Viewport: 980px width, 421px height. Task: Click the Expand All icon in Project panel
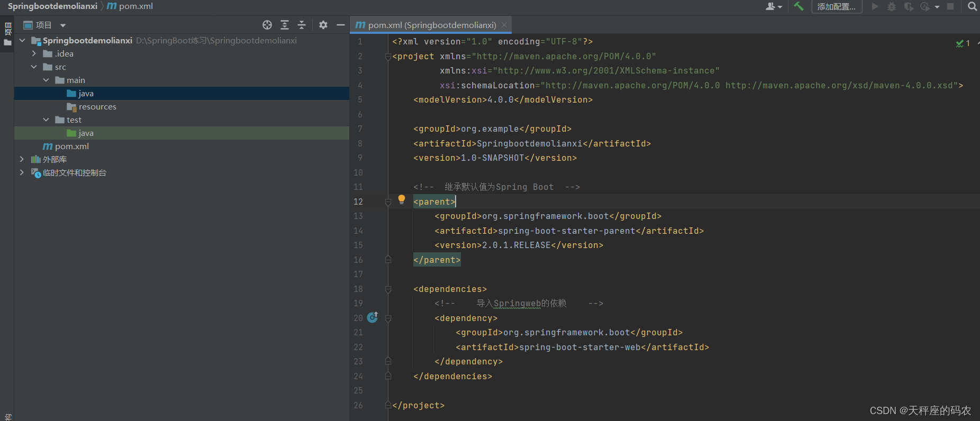tap(285, 25)
